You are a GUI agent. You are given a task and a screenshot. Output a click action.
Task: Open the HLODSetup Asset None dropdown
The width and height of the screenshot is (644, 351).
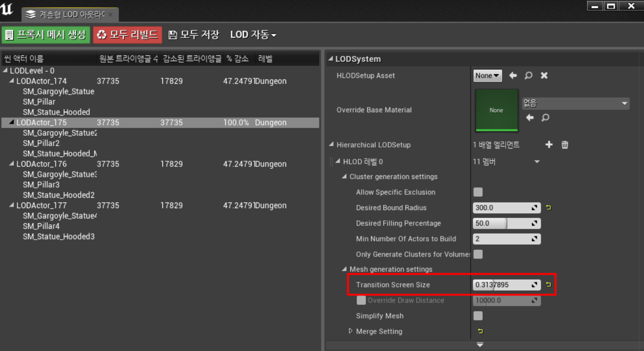(487, 76)
